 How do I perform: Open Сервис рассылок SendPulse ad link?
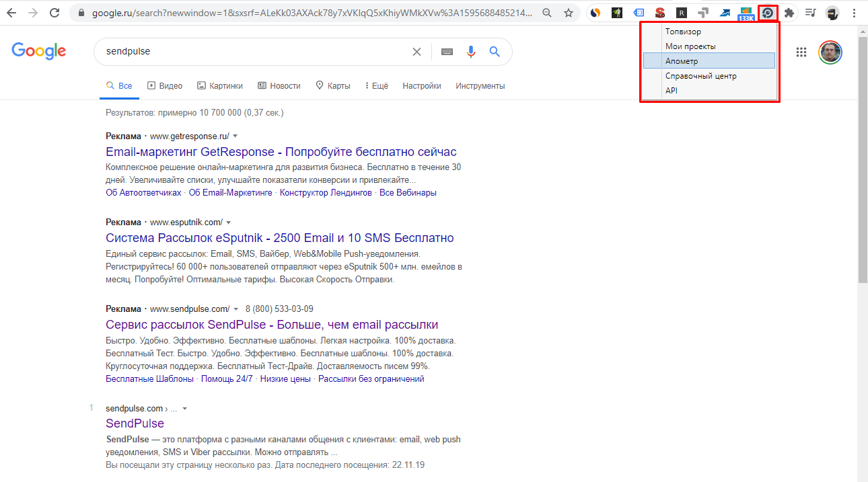[272, 325]
